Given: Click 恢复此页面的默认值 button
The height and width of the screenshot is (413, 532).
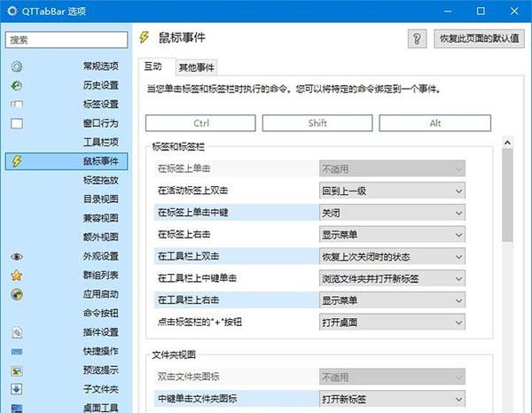Looking at the screenshot, I should pyautogui.click(x=479, y=39).
